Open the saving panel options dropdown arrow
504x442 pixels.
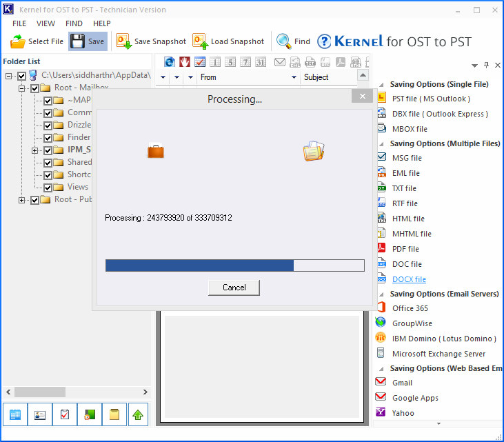coord(474,66)
